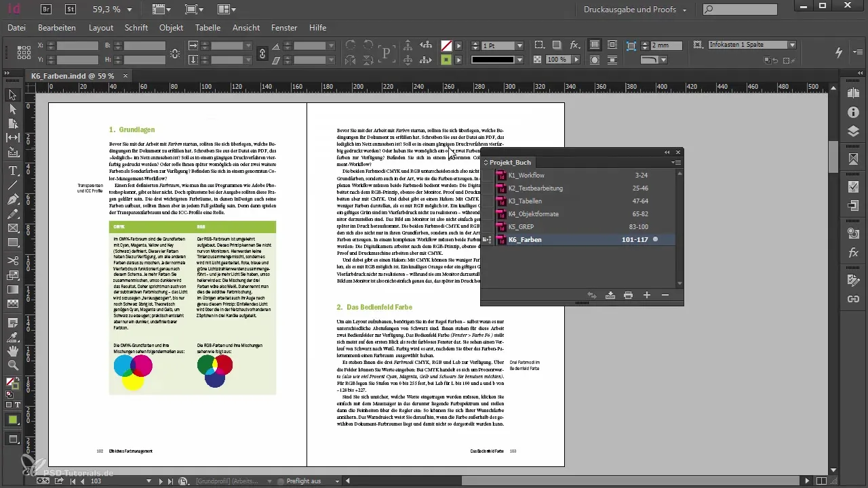Select the Line tool
This screenshot has height=488, width=868.
tap(12, 184)
